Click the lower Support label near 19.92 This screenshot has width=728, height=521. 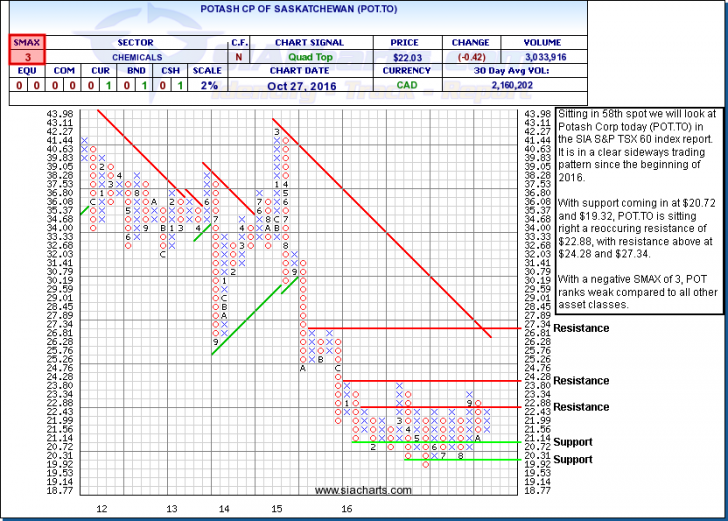pos(573,460)
